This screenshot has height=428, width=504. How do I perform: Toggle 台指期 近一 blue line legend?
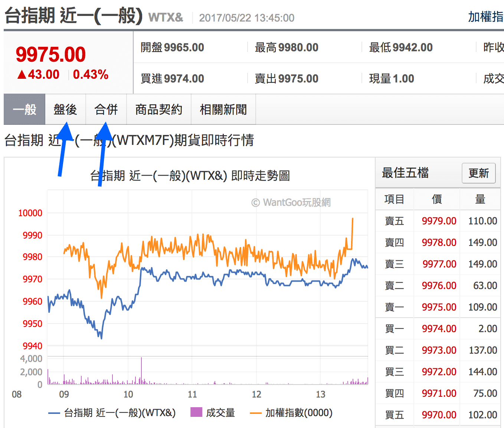tap(112, 413)
